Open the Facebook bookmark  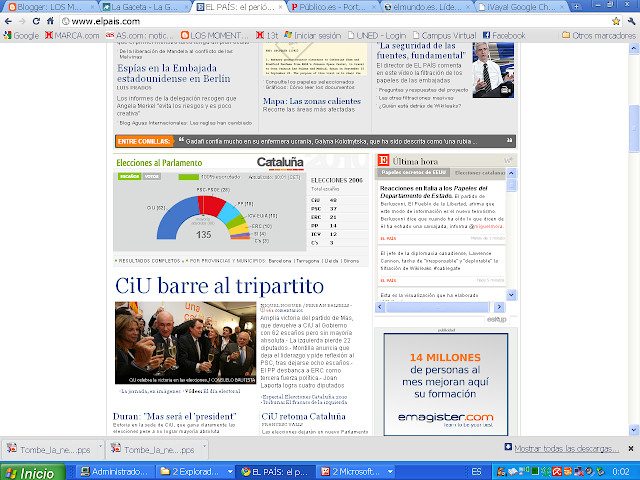[x=504, y=36]
